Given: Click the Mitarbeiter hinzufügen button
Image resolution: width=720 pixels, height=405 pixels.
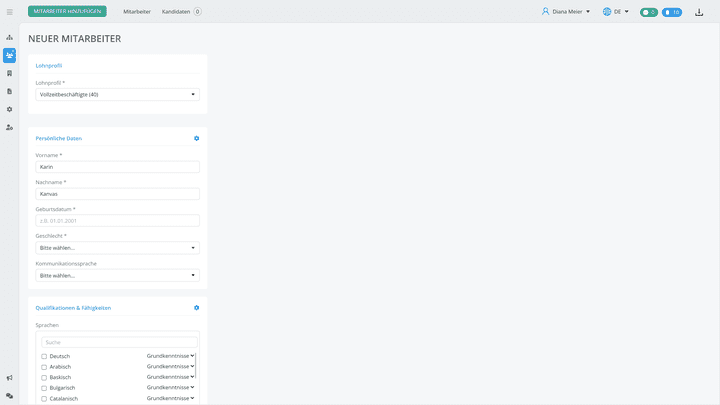Looking at the screenshot, I should pyautogui.click(x=68, y=12).
